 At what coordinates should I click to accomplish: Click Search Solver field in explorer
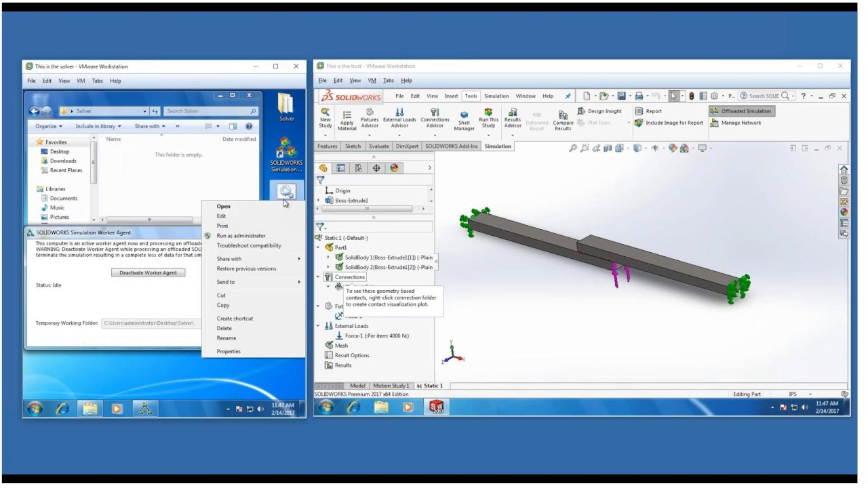212,111
